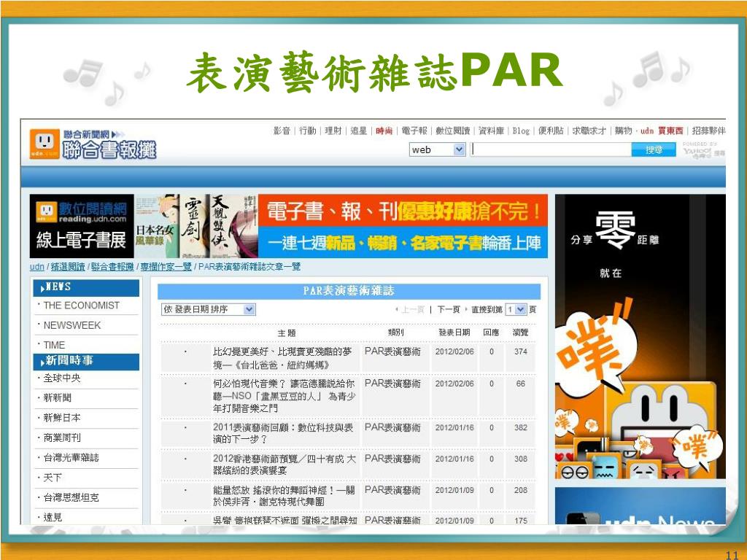
Task: Click view count 374
Action: pos(520,352)
